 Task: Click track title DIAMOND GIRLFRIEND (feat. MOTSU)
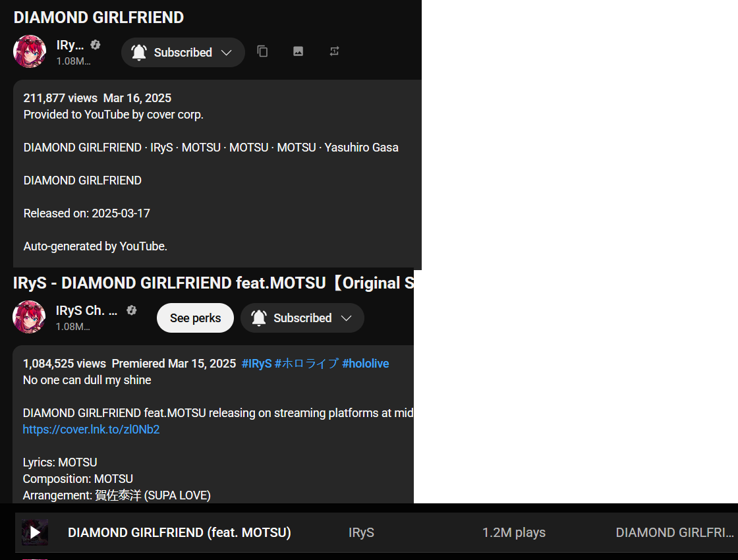click(x=179, y=532)
